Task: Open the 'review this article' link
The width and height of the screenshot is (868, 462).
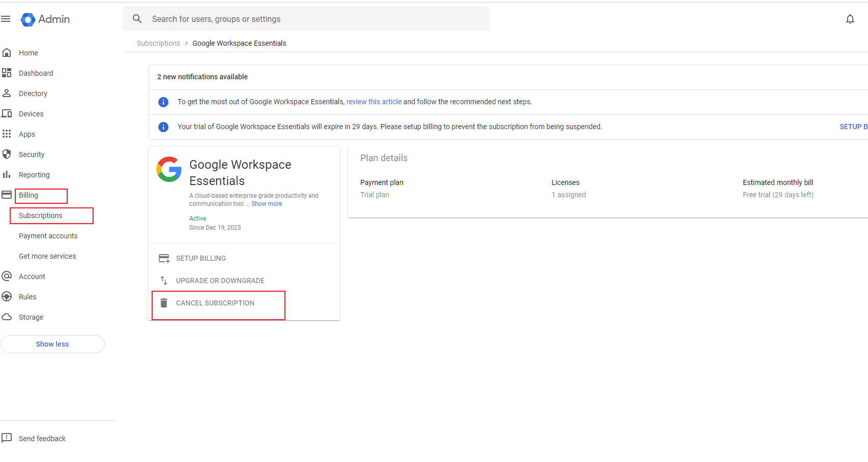Action: [374, 102]
